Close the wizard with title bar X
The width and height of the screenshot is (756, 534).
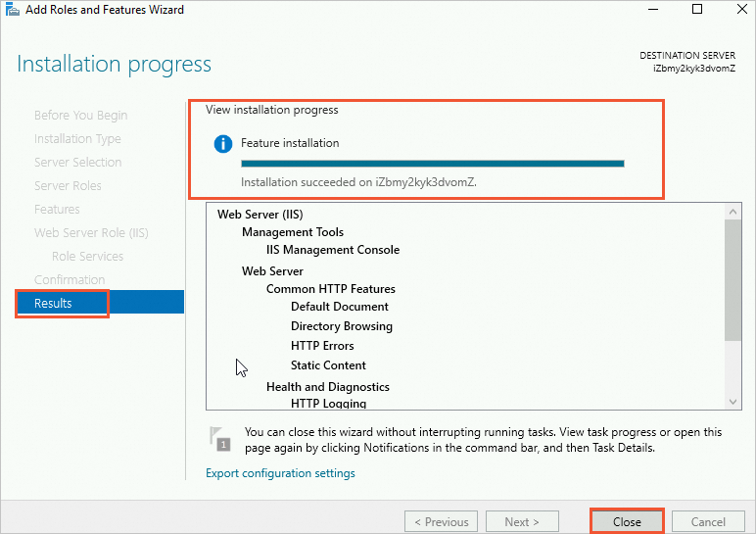coord(742,9)
